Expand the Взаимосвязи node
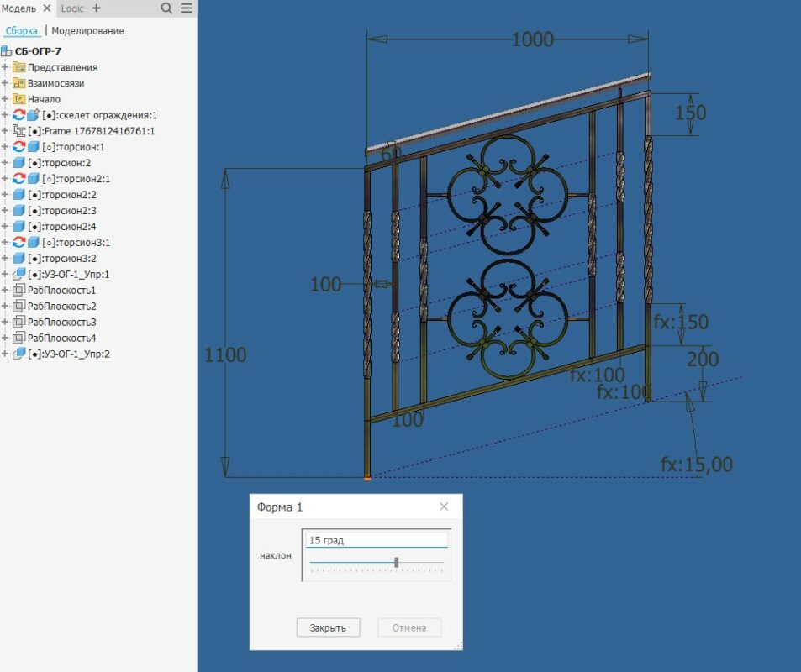 (5, 83)
